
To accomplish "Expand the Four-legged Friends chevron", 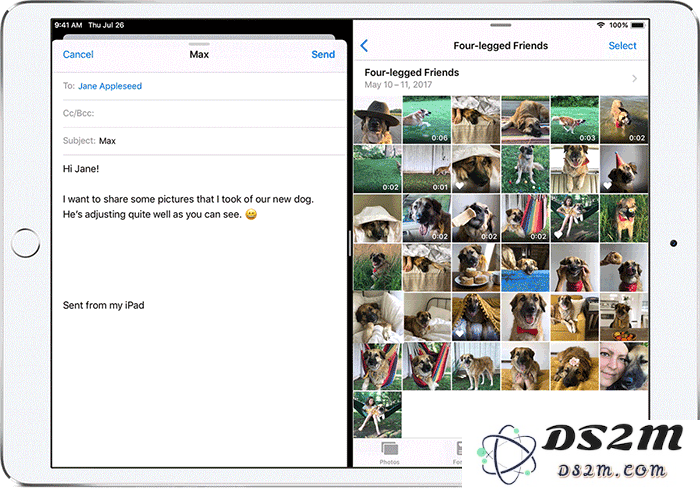I will tap(634, 79).
